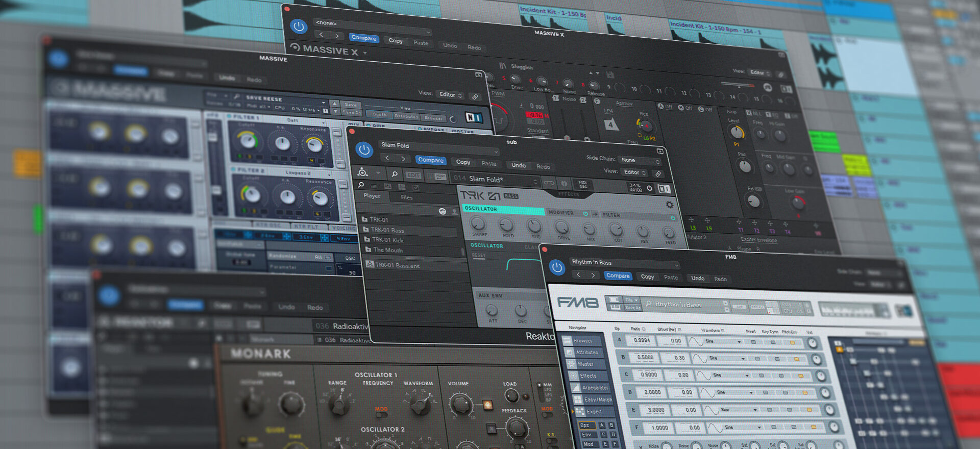Click link icon in Massive window header
The height and width of the screenshot is (449, 980).
click(475, 96)
